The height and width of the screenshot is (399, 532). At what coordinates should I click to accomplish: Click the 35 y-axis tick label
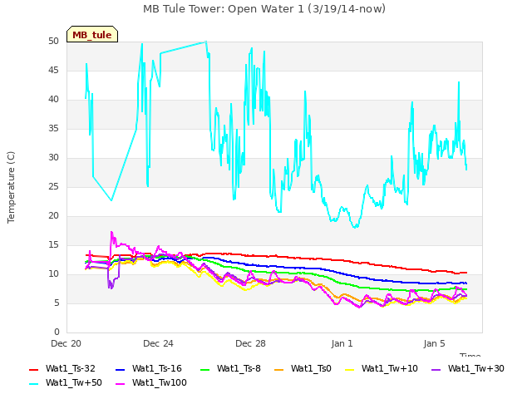(53, 129)
